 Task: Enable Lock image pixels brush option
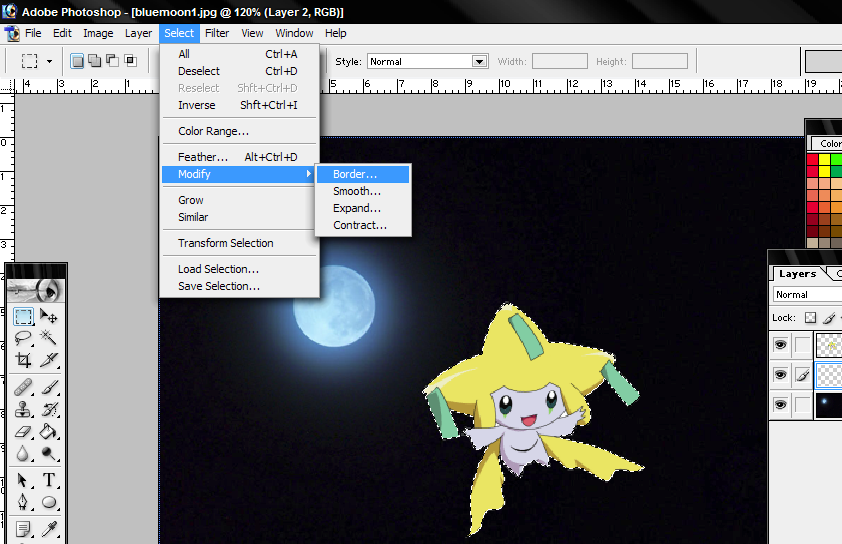(830, 317)
